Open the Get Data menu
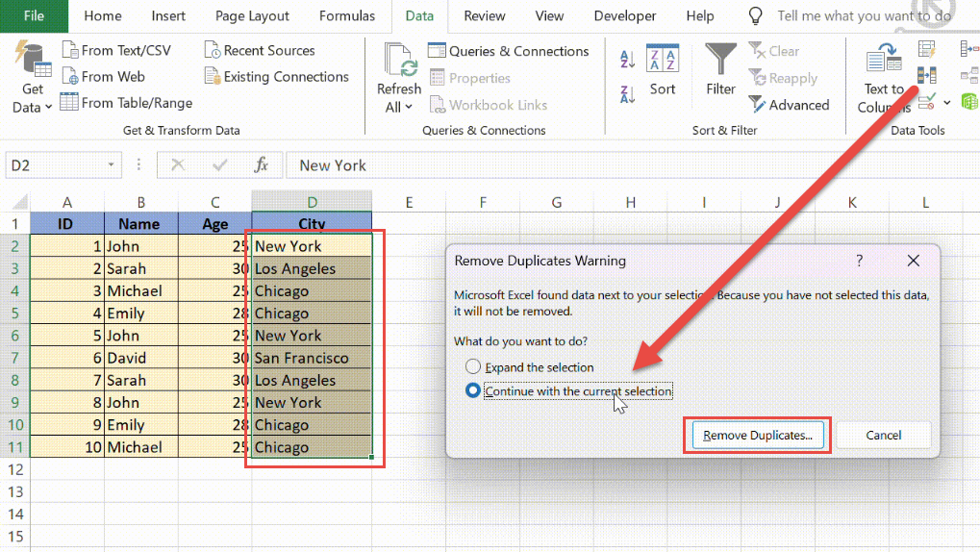The image size is (980, 552). (32, 77)
